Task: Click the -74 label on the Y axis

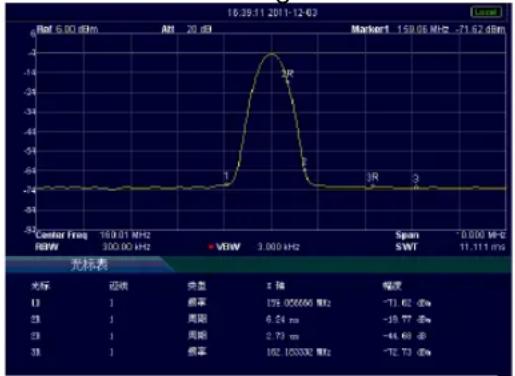Action: (29, 191)
